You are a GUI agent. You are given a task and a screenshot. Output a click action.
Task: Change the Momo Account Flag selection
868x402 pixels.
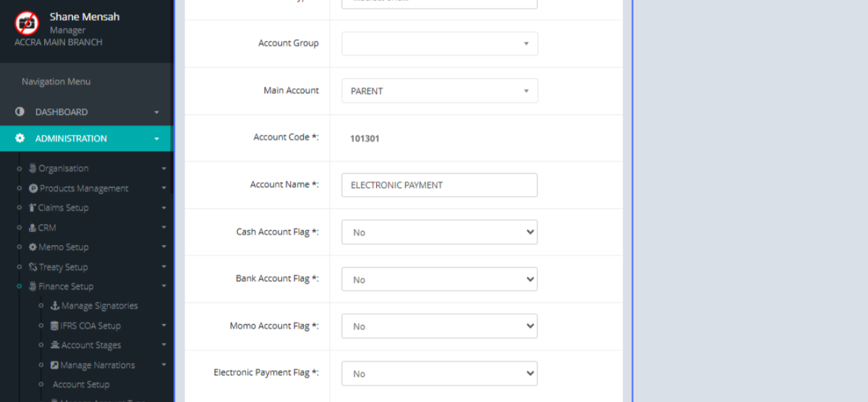[439, 326]
